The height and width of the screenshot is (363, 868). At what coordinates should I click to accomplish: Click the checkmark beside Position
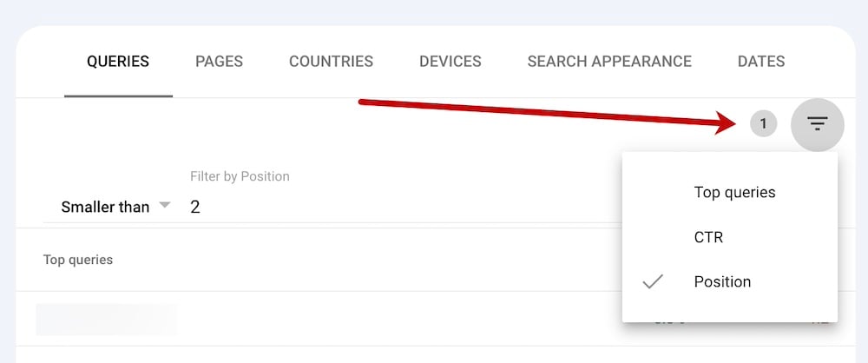pos(653,281)
